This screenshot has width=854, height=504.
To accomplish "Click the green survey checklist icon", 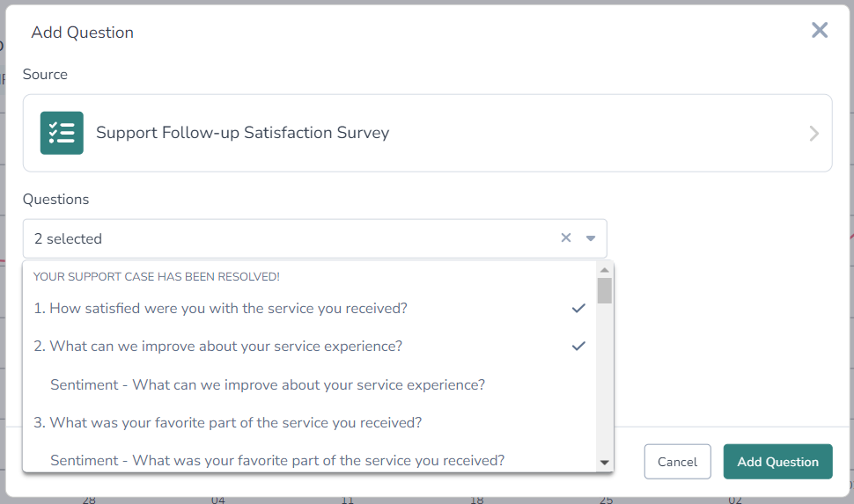I will pos(62,133).
